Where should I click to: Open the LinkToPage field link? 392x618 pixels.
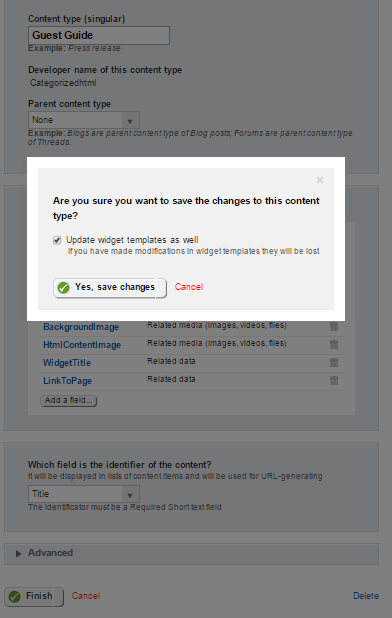[67, 381]
